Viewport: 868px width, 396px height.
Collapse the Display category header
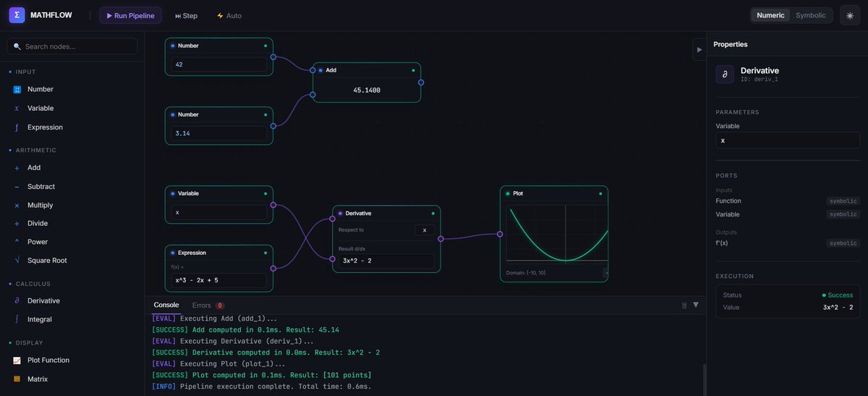coord(25,342)
